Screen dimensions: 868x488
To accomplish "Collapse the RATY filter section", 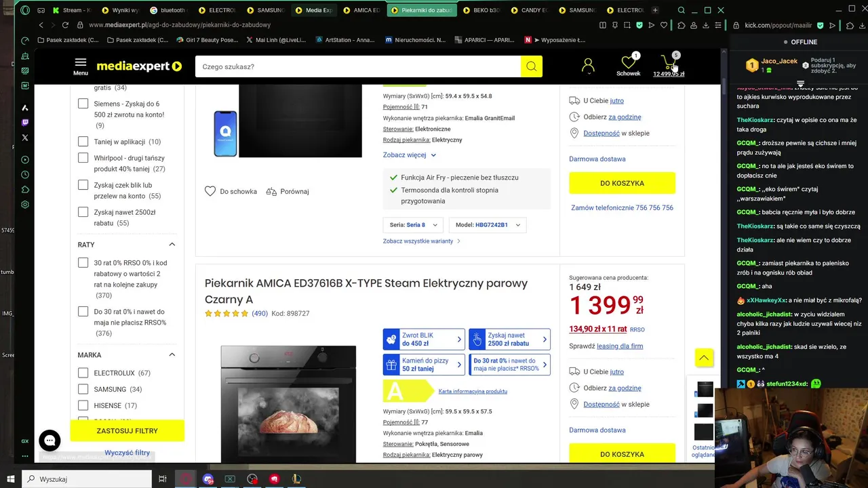I will tap(172, 245).
